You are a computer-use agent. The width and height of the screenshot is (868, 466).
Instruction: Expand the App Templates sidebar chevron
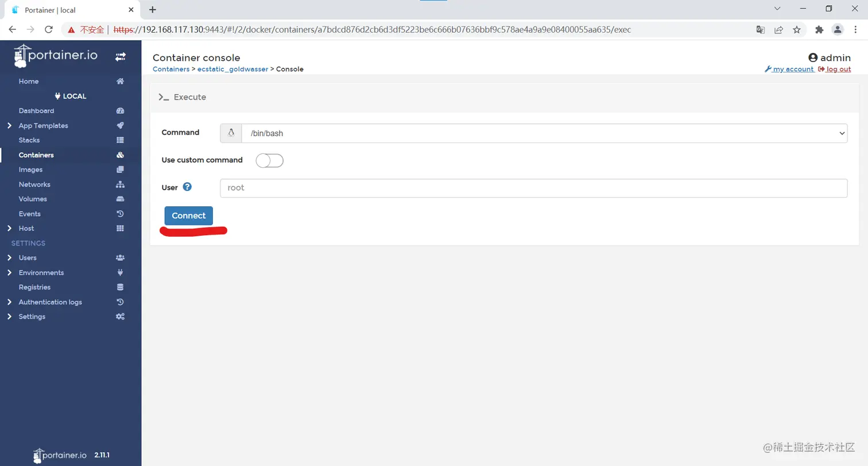pyautogui.click(x=9, y=126)
